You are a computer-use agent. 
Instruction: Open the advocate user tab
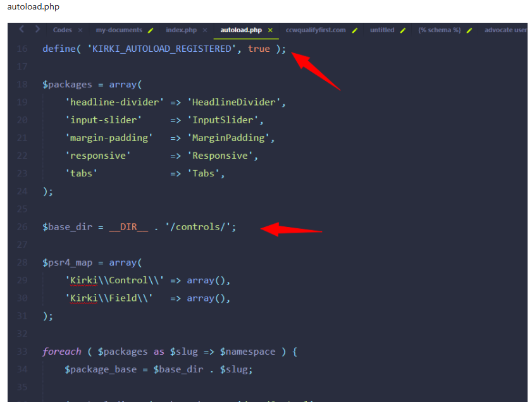505,30
